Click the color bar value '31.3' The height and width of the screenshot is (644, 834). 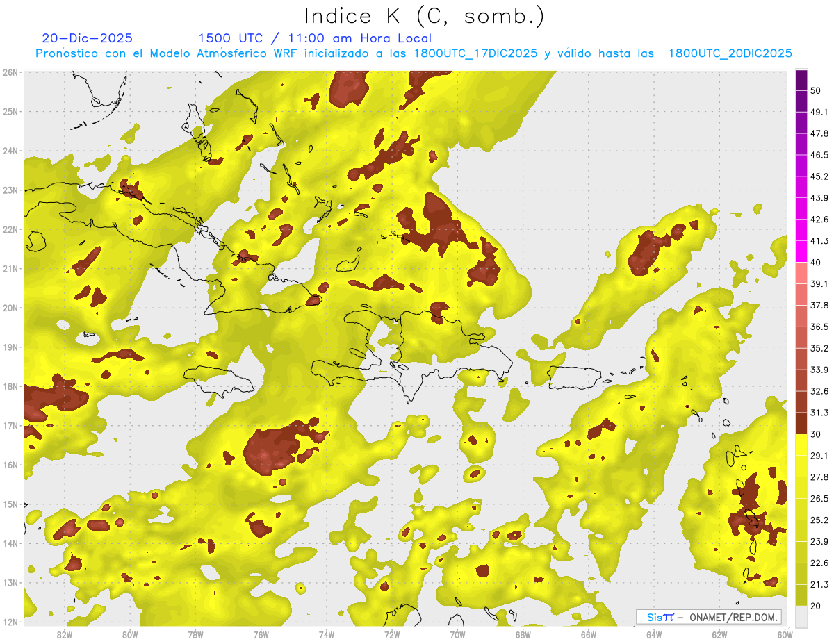(x=819, y=413)
